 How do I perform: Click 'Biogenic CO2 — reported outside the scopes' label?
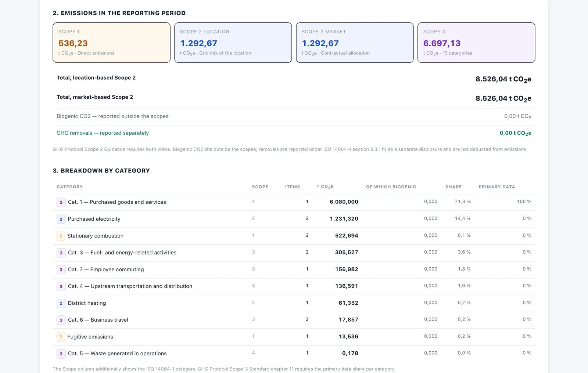(112, 116)
